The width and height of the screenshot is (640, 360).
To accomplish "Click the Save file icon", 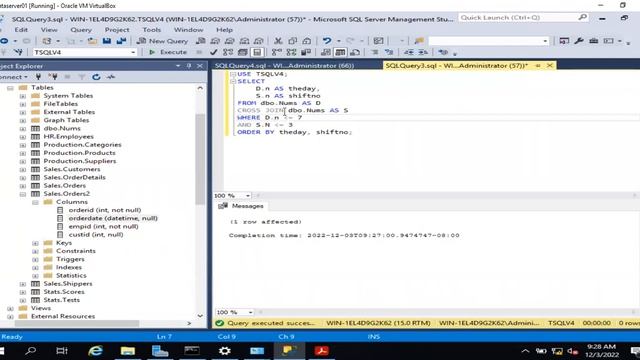I will coord(107,41).
